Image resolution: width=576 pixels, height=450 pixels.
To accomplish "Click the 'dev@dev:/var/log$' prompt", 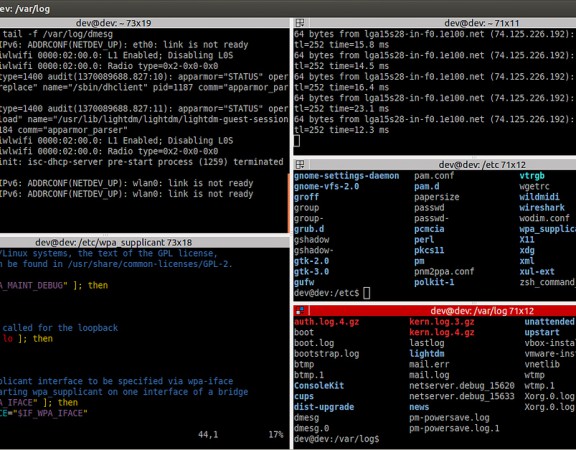I will click(x=336, y=439).
